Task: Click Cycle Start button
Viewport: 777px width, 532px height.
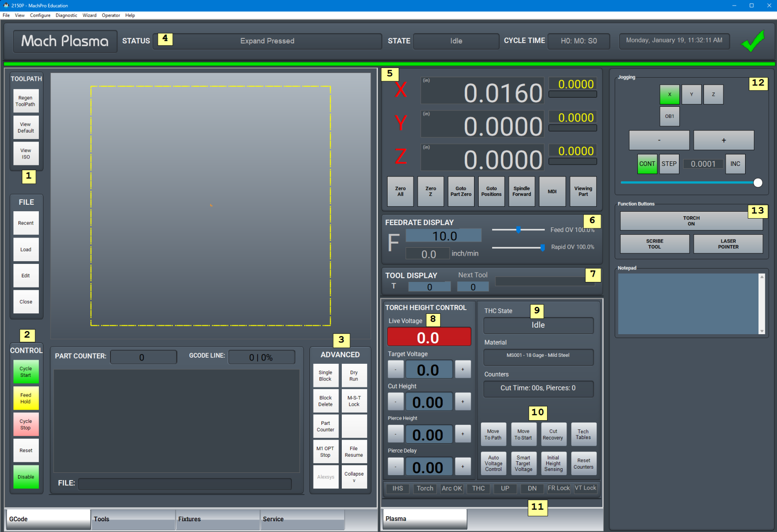Action: pos(26,372)
